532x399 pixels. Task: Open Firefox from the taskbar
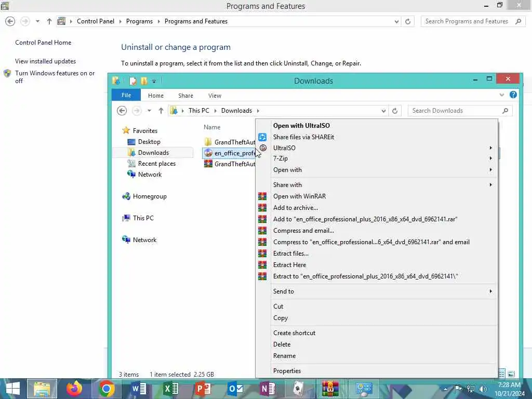(x=74, y=389)
